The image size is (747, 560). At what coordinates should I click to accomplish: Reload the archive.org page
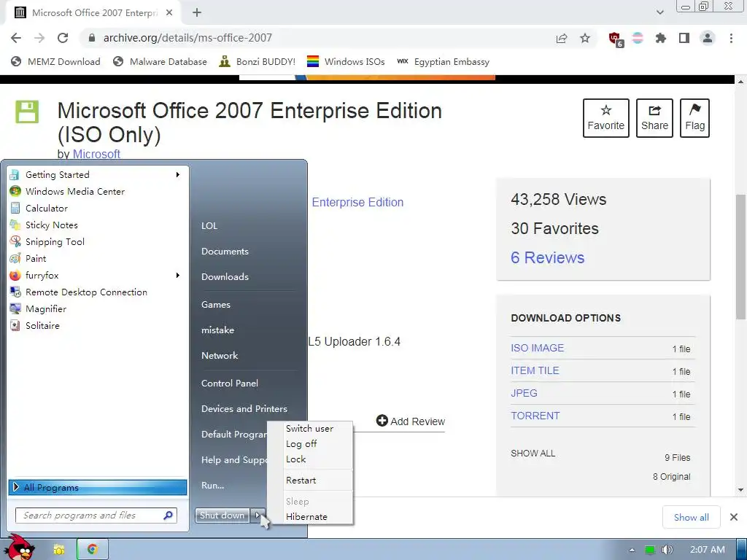click(63, 38)
